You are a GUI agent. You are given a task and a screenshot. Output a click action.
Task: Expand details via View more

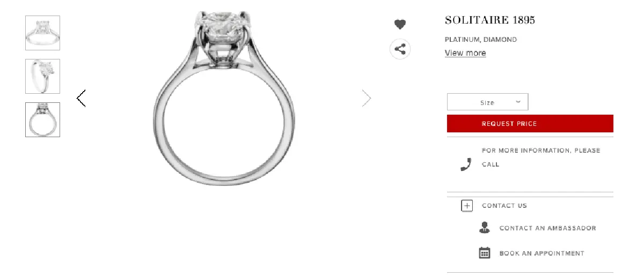point(465,53)
